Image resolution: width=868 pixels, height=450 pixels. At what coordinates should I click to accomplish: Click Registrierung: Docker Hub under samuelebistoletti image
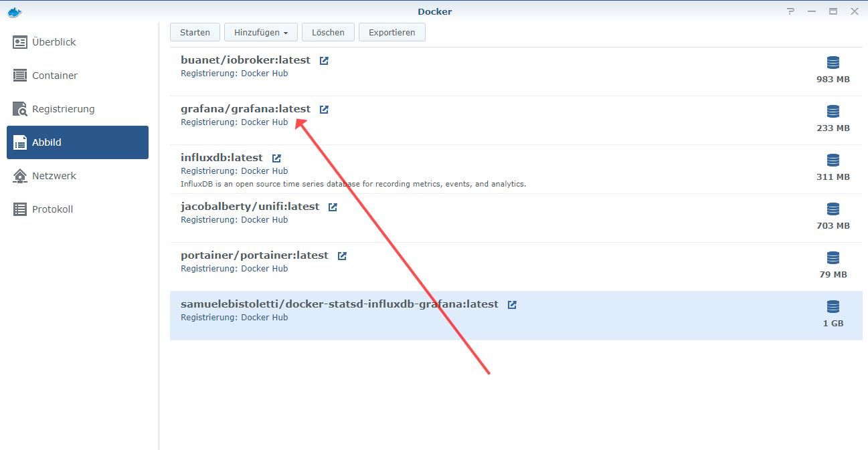point(234,318)
